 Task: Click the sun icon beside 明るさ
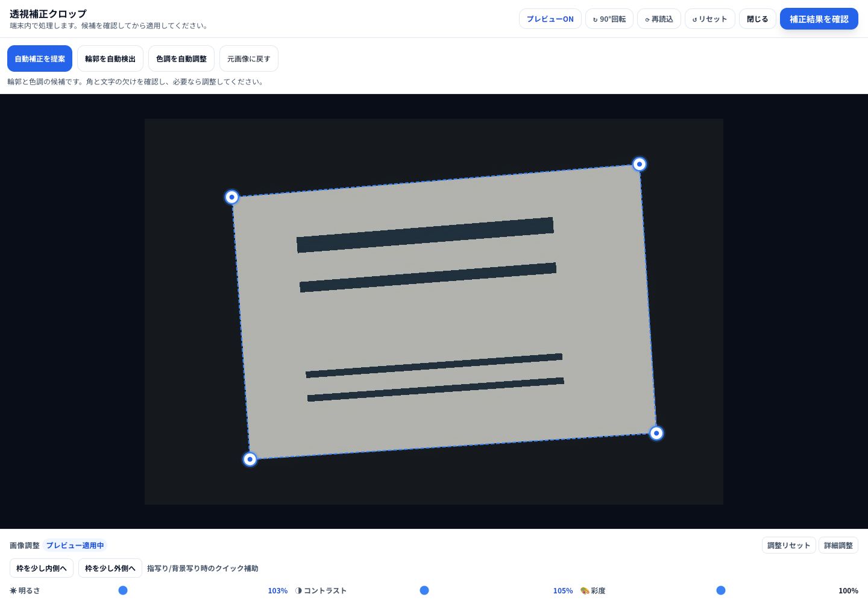[13, 591]
